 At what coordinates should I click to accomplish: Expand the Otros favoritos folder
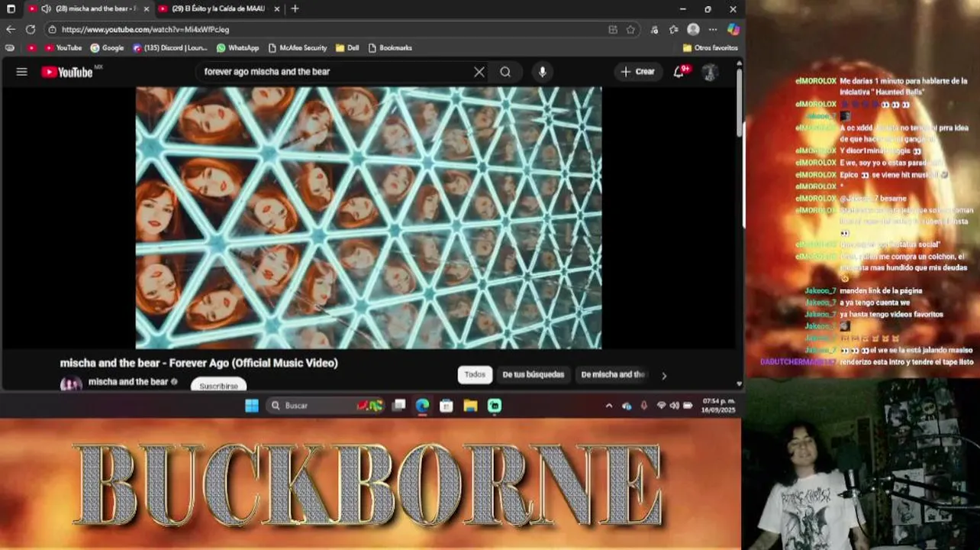(711, 47)
